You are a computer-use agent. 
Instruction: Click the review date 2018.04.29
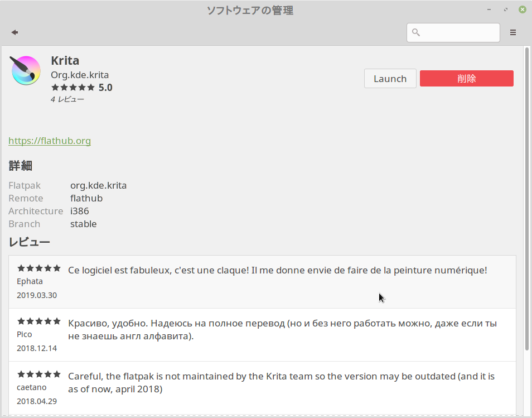coord(37,401)
